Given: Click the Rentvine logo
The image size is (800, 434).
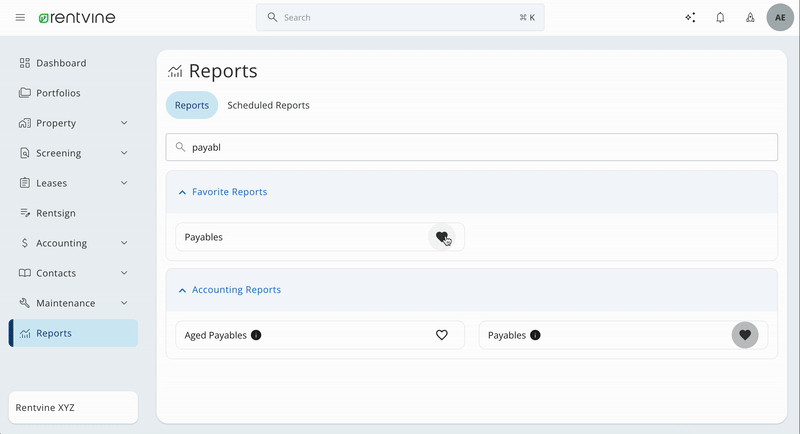Looking at the screenshot, I should [x=77, y=17].
